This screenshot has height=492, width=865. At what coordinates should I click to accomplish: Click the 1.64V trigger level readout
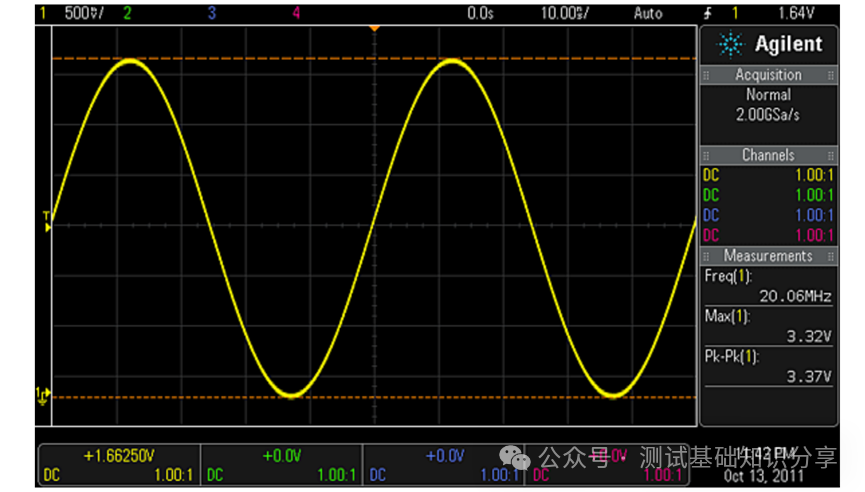pos(796,13)
